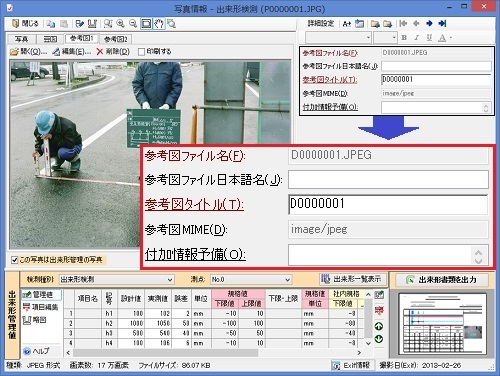The image size is (500, 376).
Task: Expand the 測点 No.0 dropdown
Action: tap(251, 279)
